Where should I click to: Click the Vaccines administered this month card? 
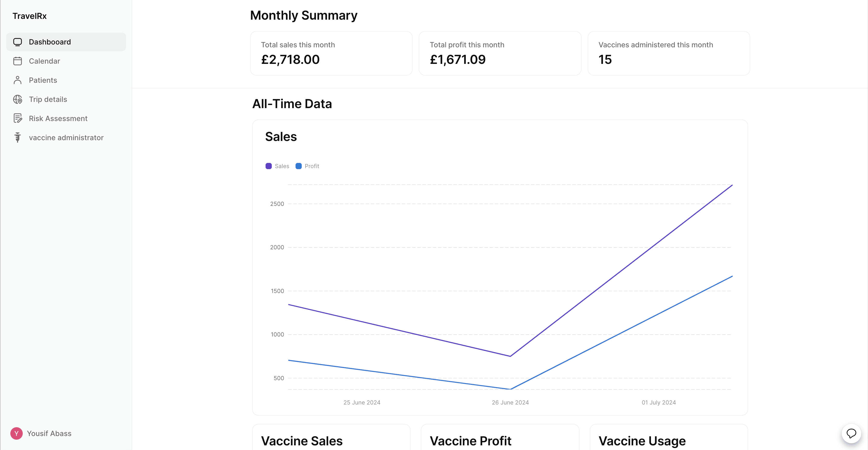(669, 53)
